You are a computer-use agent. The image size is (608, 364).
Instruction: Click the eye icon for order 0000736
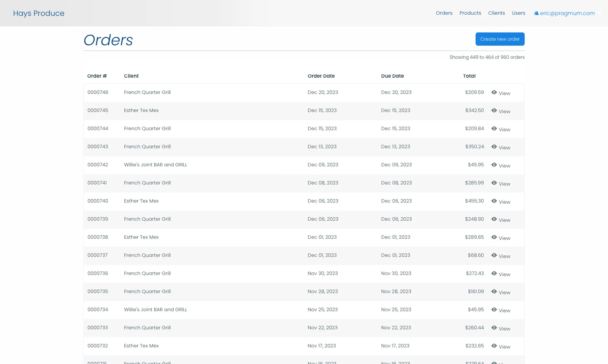point(494,273)
